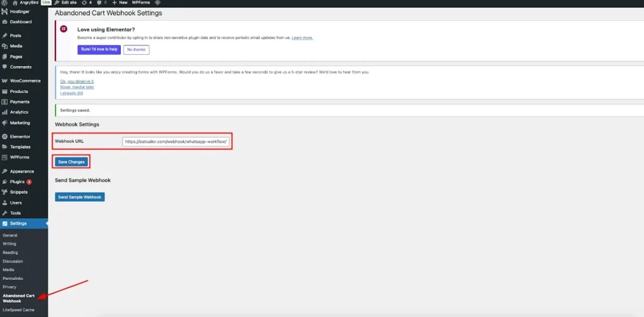
Task: Open the Users sidebar icon
Action: point(4,203)
